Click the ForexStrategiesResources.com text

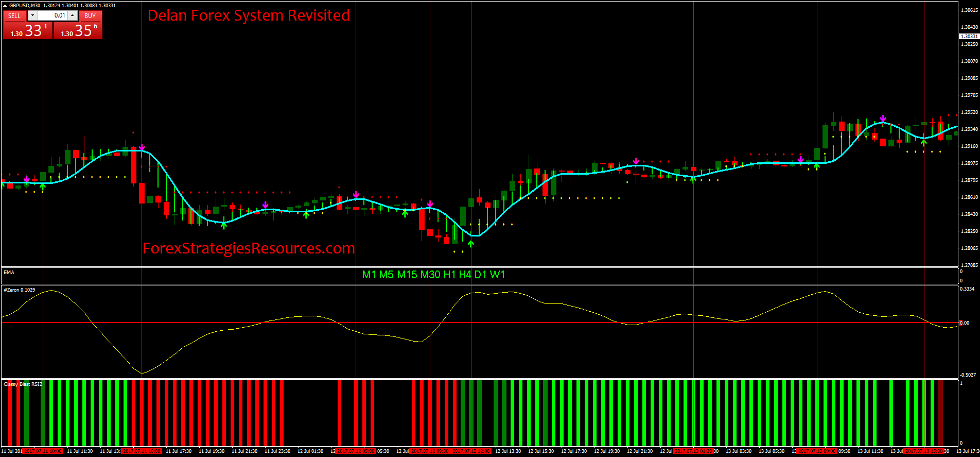click(249, 248)
